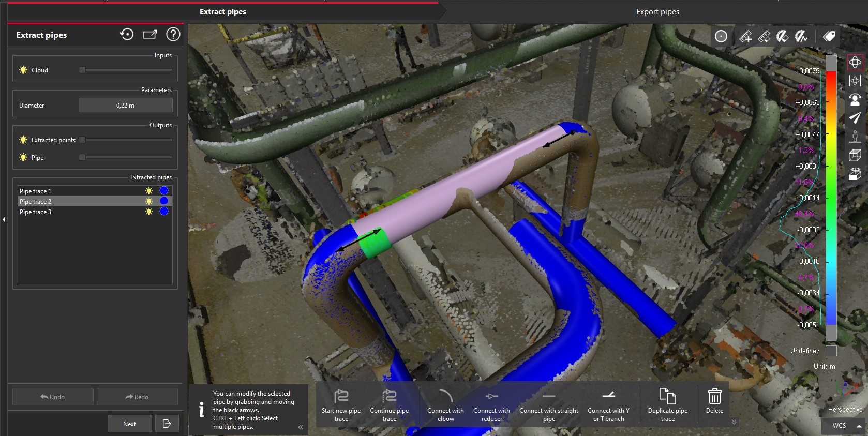The height and width of the screenshot is (436, 868).
Task: Switch to the Export pipes step
Action: [657, 12]
